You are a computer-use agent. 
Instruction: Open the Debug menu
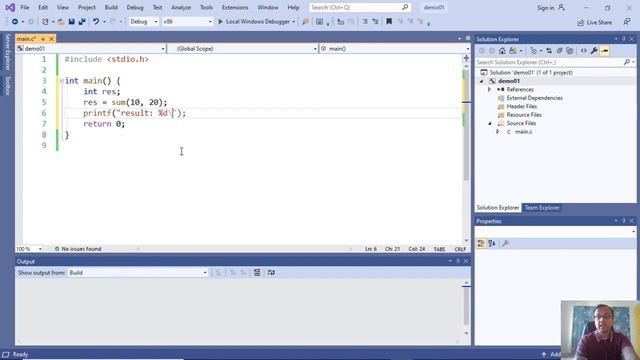click(x=135, y=8)
